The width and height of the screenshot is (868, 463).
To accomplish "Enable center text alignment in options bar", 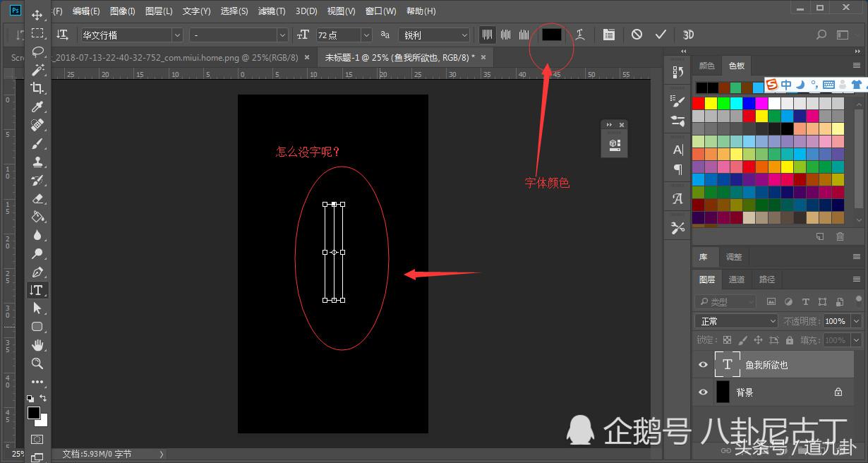I will (505, 34).
